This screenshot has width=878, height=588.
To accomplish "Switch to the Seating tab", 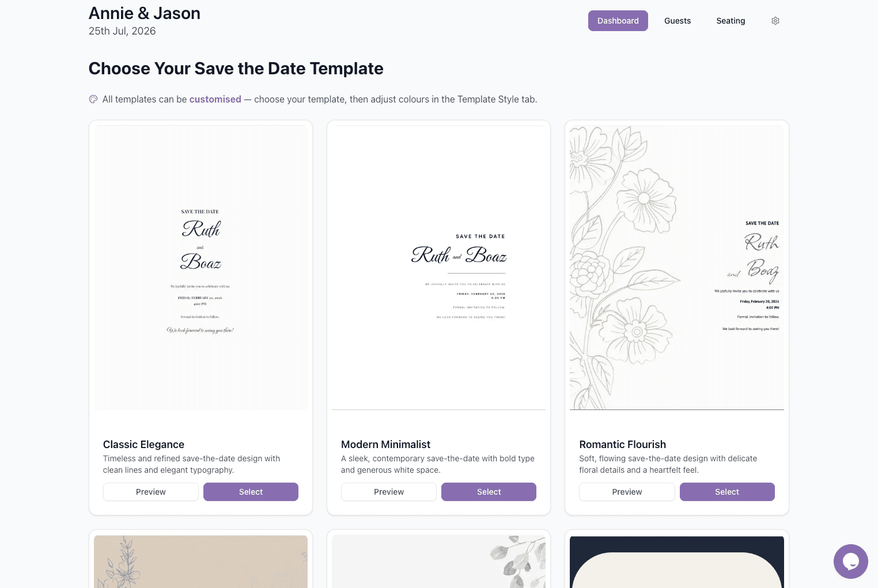I will (x=731, y=20).
